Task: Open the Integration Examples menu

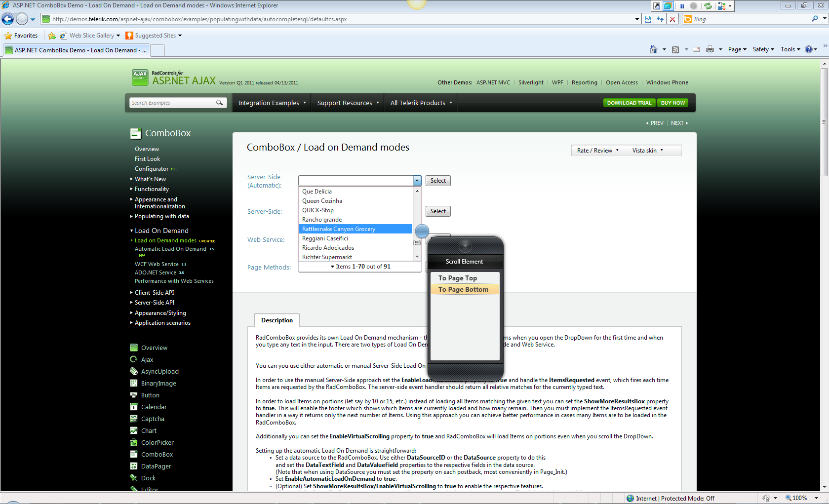Action: [x=272, y=103]
